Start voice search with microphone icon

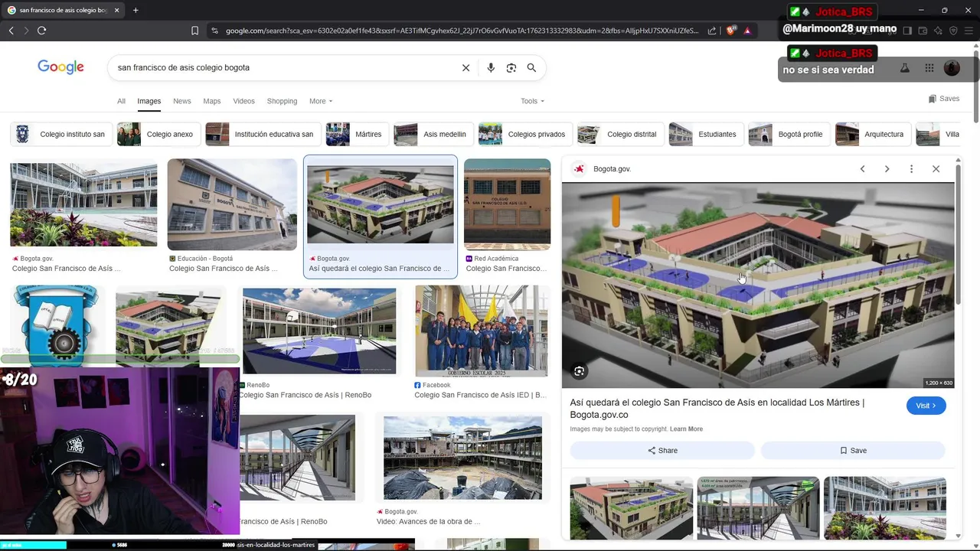[x=491, y=67]
